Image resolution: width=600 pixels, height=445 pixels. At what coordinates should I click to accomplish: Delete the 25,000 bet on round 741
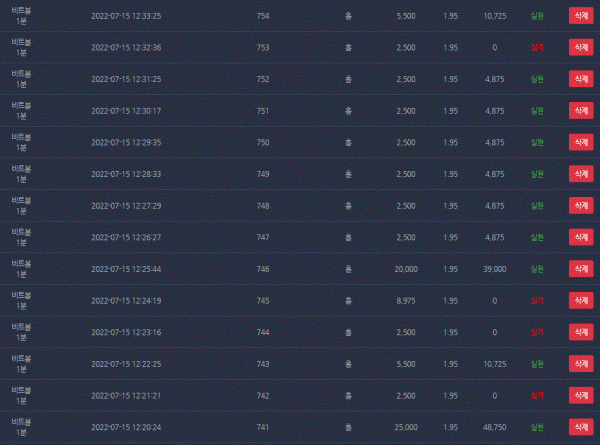pos(581,427)
